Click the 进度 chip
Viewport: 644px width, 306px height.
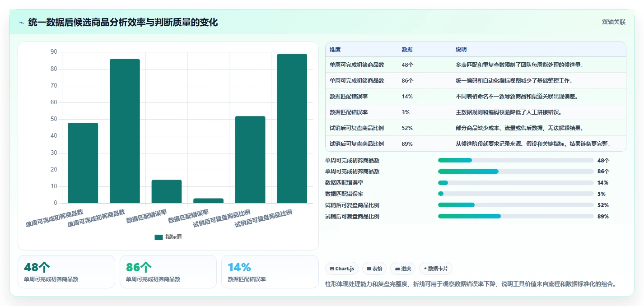(x=402, y=269)
